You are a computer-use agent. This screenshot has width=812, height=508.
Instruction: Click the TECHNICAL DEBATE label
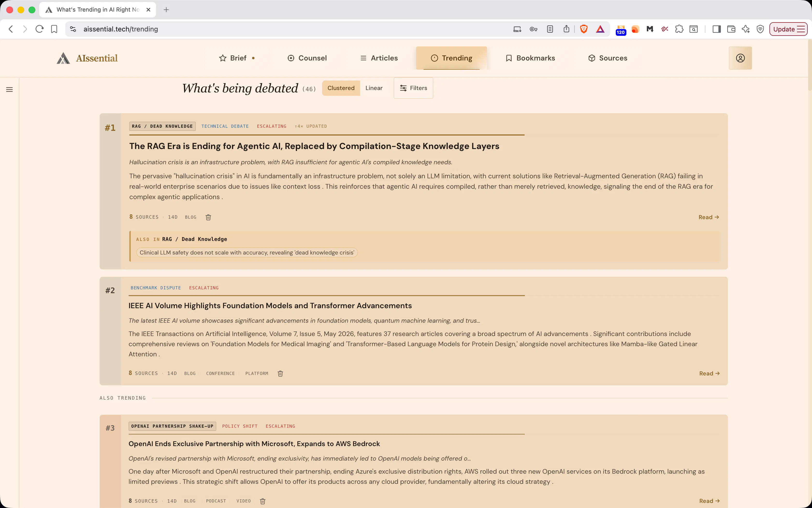tap(225, 126)
